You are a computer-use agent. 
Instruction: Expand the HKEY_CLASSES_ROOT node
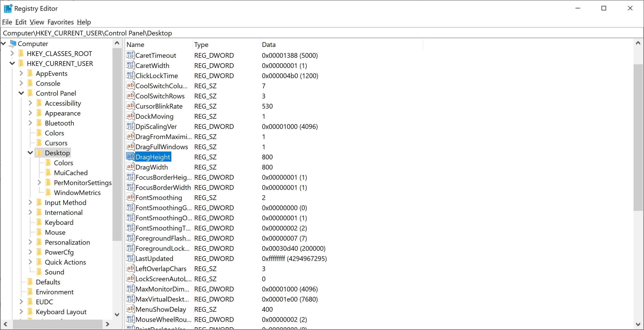point(12,53)
